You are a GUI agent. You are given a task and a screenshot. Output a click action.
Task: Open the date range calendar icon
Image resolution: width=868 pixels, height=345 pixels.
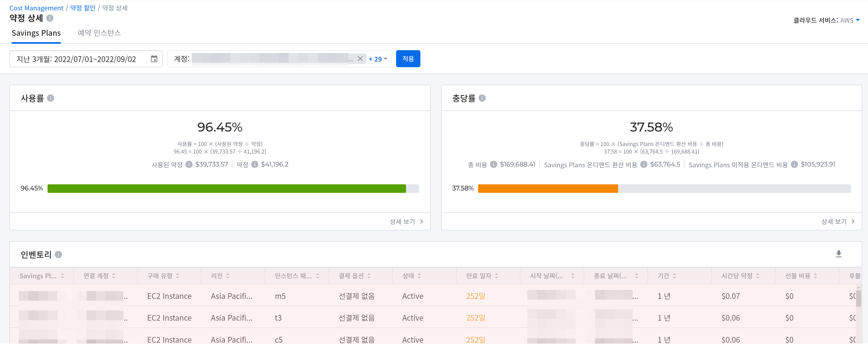pyautogui.click(x=154, y=59)
